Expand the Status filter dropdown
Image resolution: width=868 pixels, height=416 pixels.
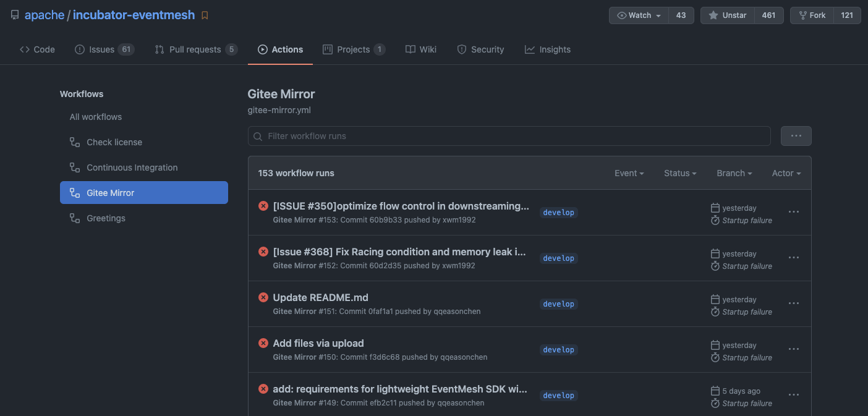coord(680,173)
